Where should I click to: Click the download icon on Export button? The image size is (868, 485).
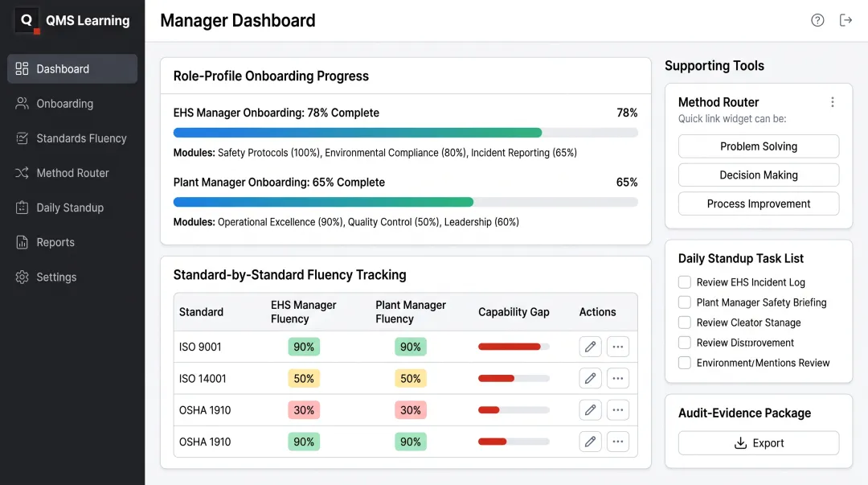click(740, 443)
